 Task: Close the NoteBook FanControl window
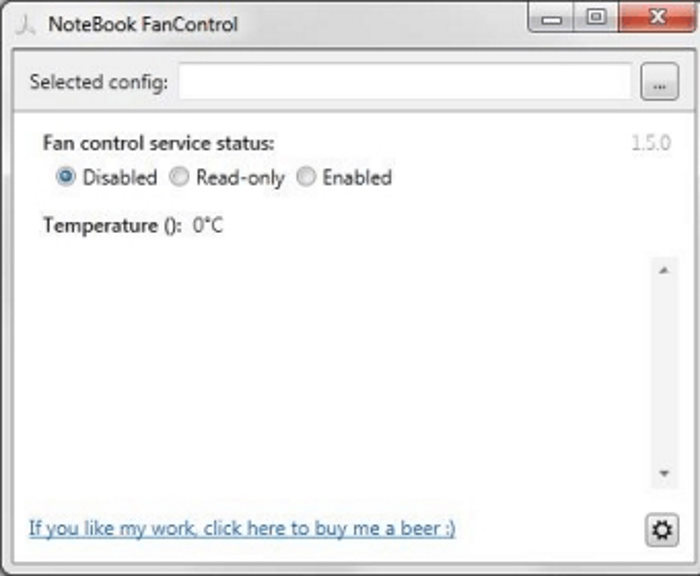[657, 18]
